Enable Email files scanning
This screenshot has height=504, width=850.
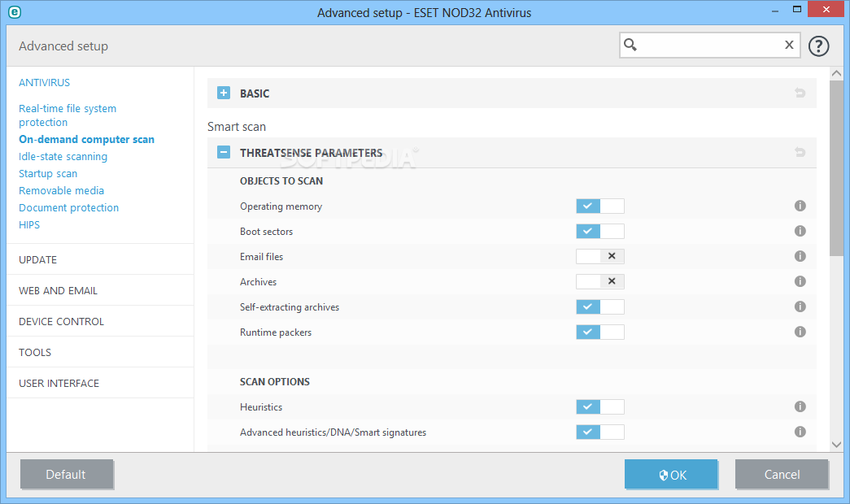click(600, 256)
